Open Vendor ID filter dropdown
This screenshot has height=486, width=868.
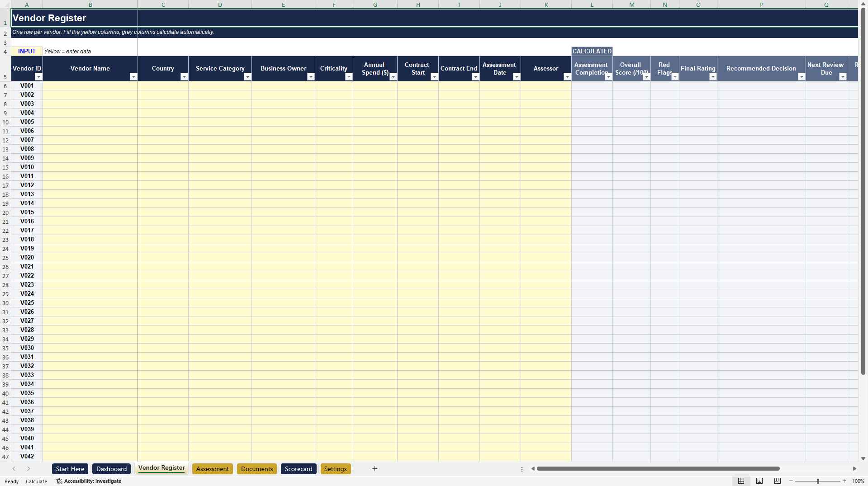[38, 77]
